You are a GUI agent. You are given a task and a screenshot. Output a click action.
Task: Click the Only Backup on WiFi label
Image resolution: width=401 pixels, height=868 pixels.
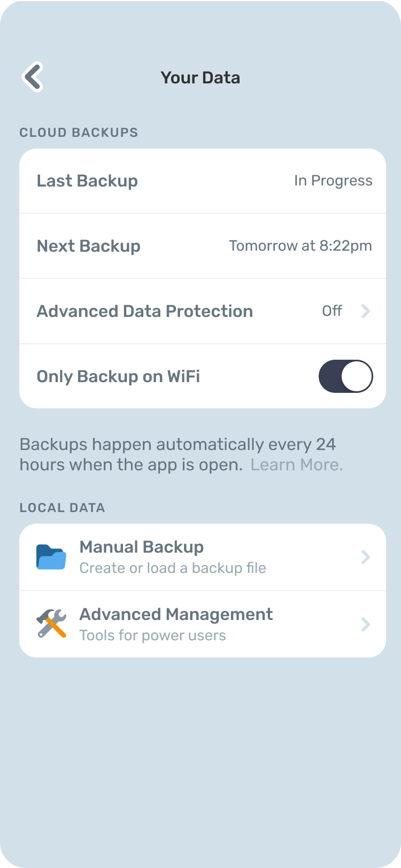pos(118,376)
